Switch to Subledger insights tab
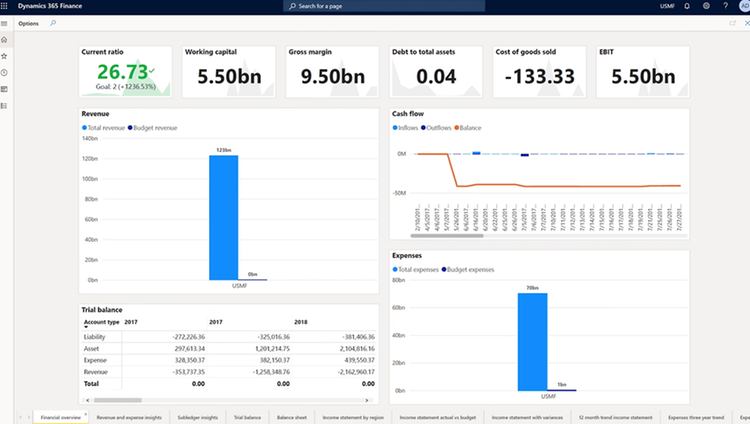 coord(198,417)
